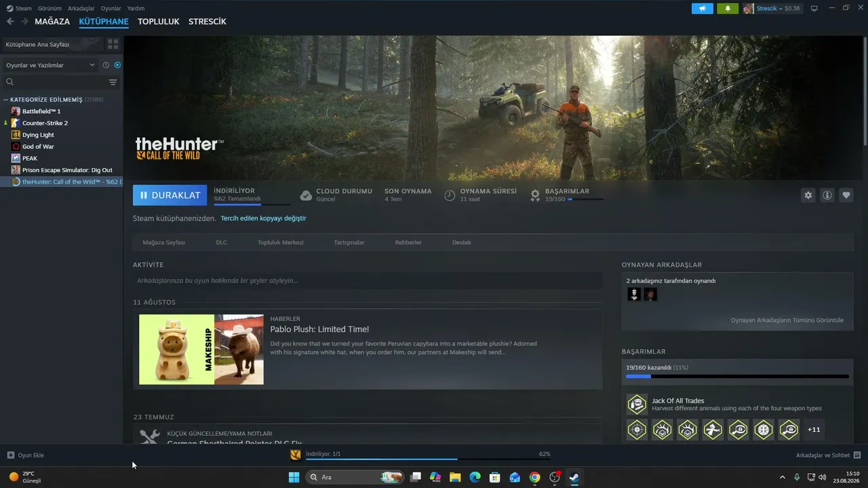This screenshot has width=868, height=488.
Task: Click the Strescik profile avatar
Action: (x=748, y=8)
